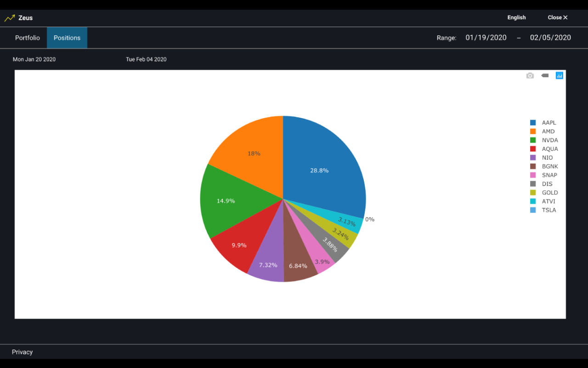Toggle GOLD in the chart legend
Screen dimensions: 588x368
(x=544, y=193)
